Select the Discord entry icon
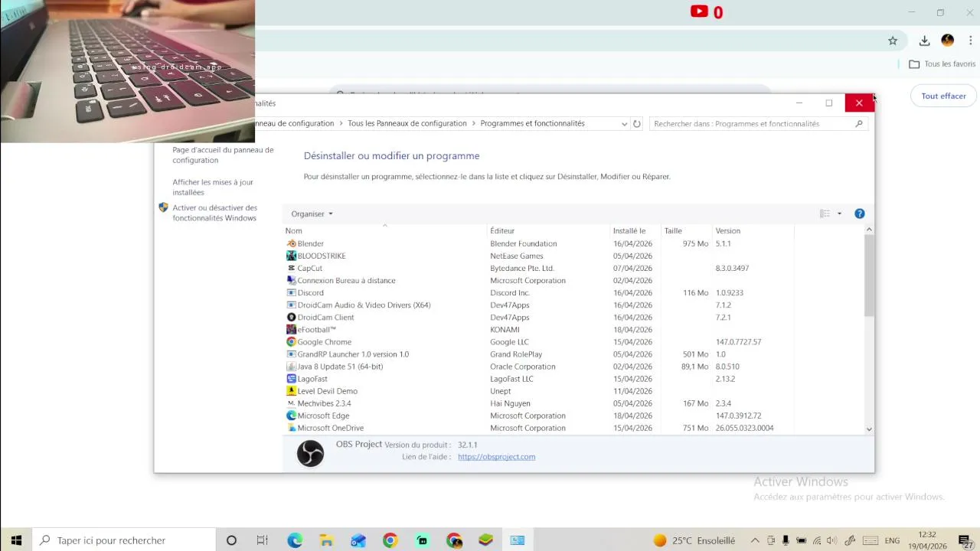 click(291, 292)
